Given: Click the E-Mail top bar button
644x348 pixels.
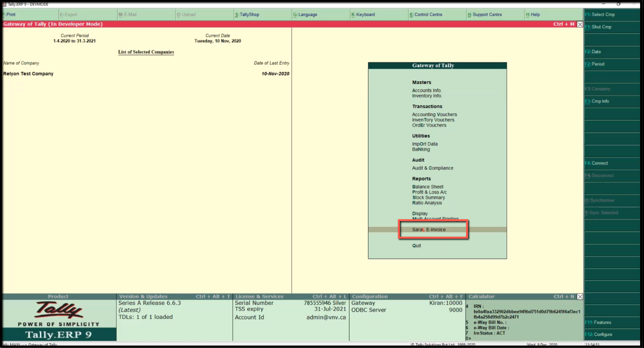Looking at the screenshot, I should [x=146, y=15].
